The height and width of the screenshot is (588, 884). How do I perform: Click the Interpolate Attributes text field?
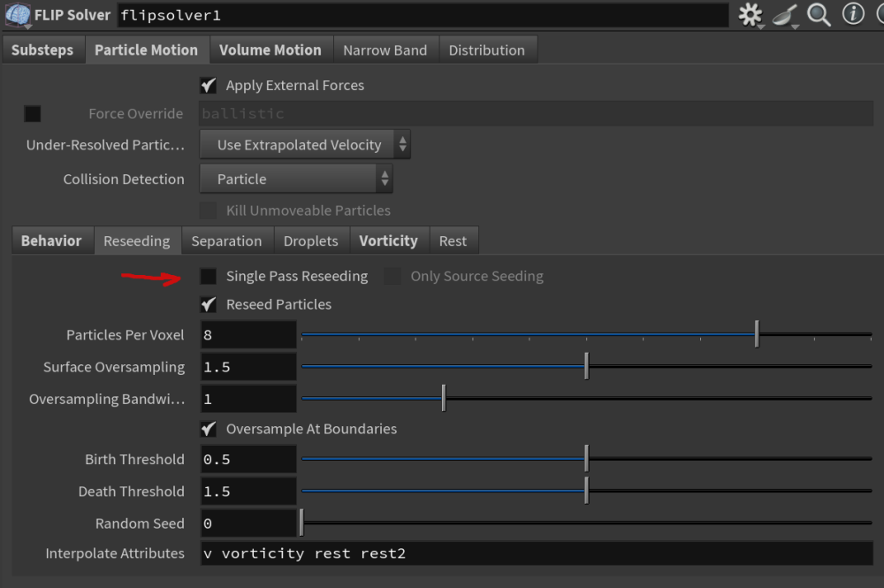point(536,554)
